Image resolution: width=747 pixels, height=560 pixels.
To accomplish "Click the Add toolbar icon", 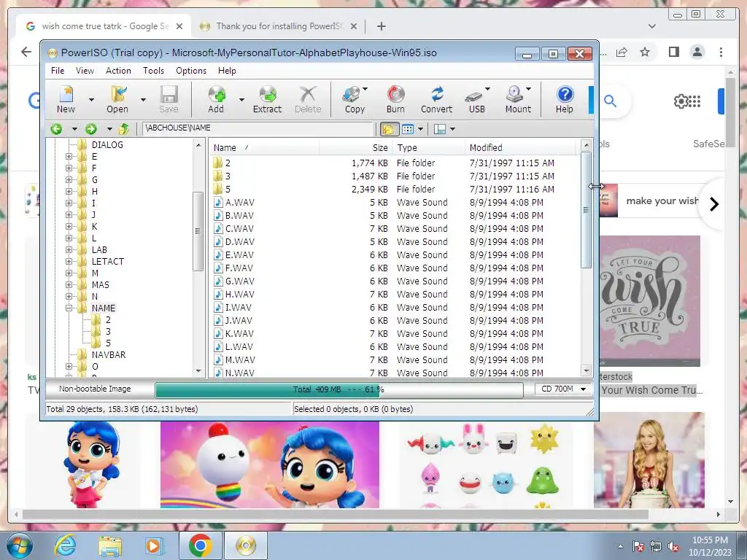I will (216, 99).
